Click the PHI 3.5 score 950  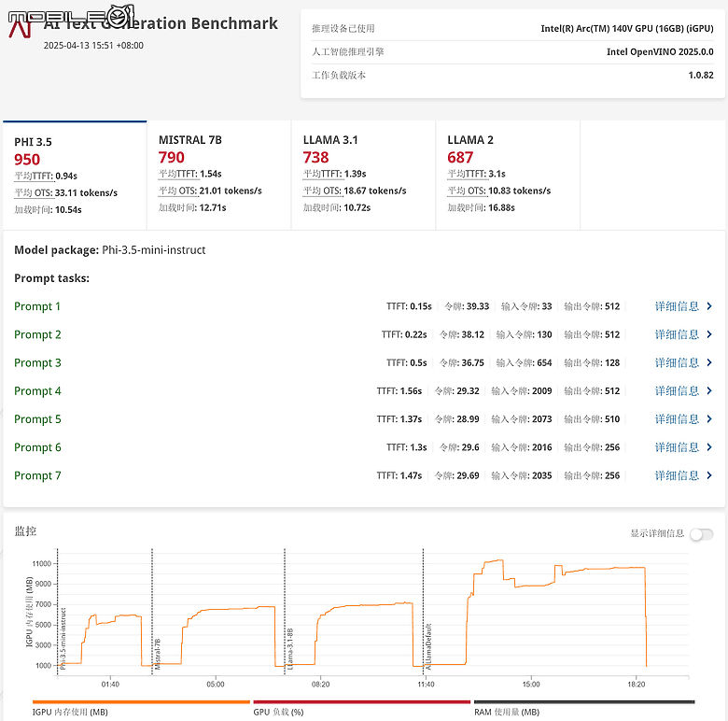(x=27, y=160)
